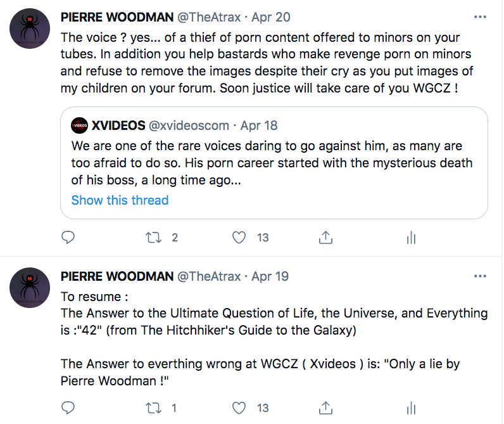Screen dimensions: 504x424
Task: View analytics for the Apr 20 tweet
Action: [410, 238]
